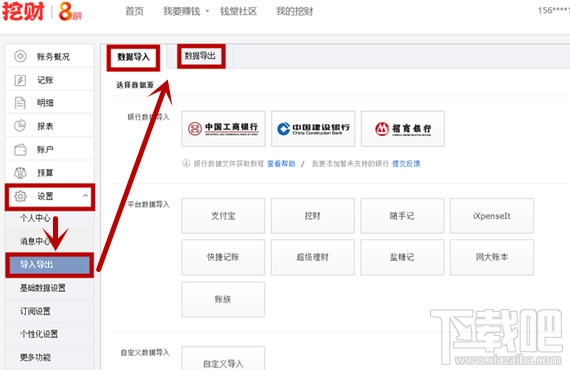
Task: Click the 记账 sidebar icon
Action: pyautogui.click(x=20, y=80)
